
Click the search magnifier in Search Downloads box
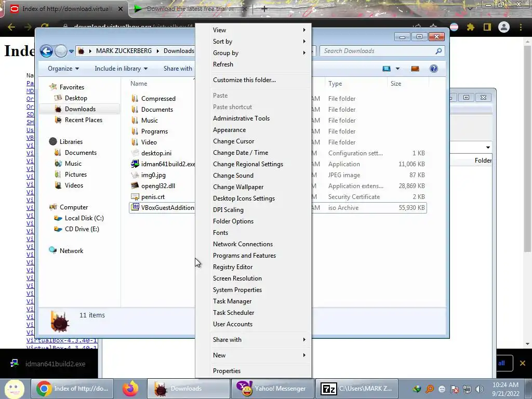click(x=438, y=51)
